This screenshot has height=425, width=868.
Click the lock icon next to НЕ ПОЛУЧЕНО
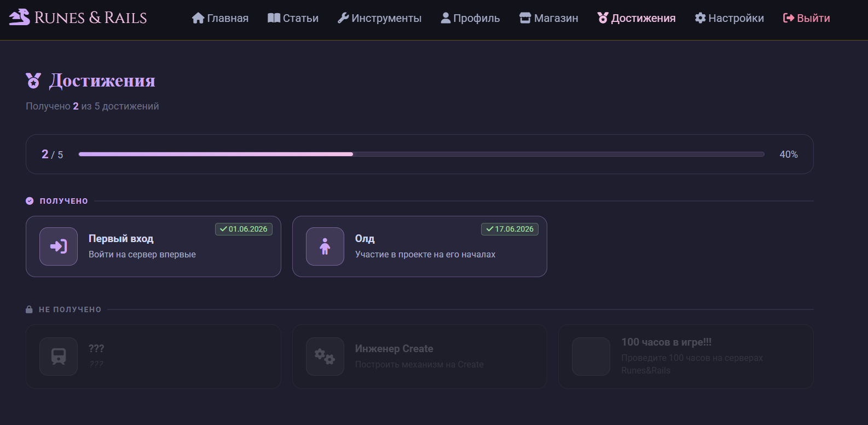click(29, 309)
